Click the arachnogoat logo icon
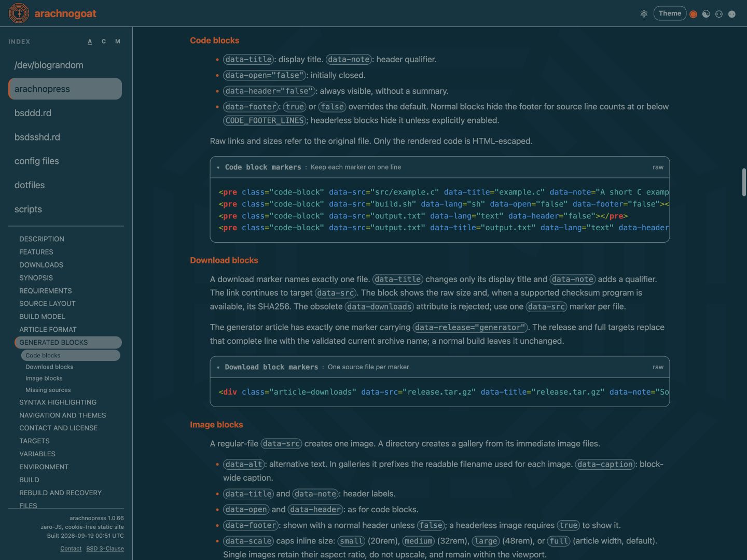Screen dimensions: 747x560 point(19,13)
